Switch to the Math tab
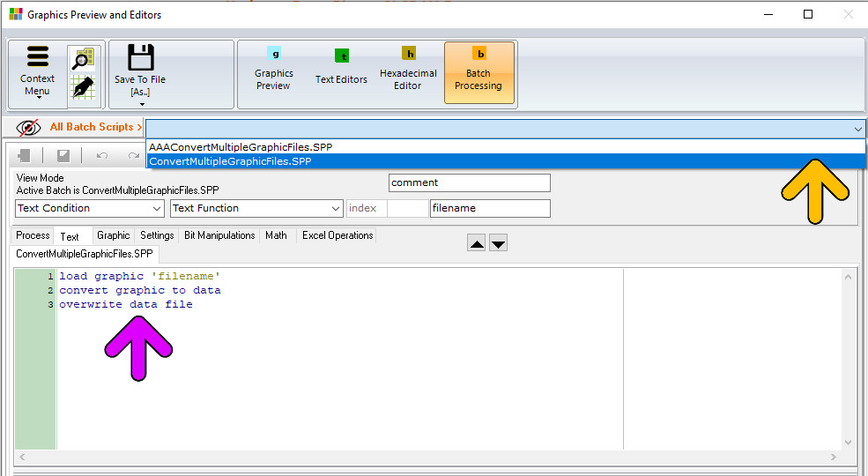Viewport: 868px width, 476px height. 276,235
